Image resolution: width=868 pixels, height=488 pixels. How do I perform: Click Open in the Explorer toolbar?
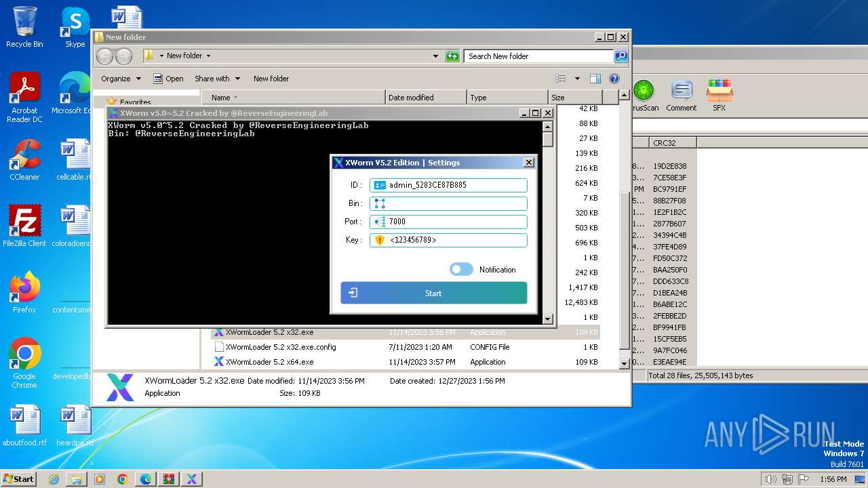pyautogui.click(x=168, y=79)
